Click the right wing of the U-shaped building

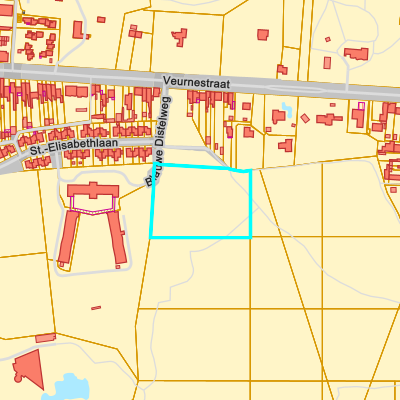(x=117, y=237)
